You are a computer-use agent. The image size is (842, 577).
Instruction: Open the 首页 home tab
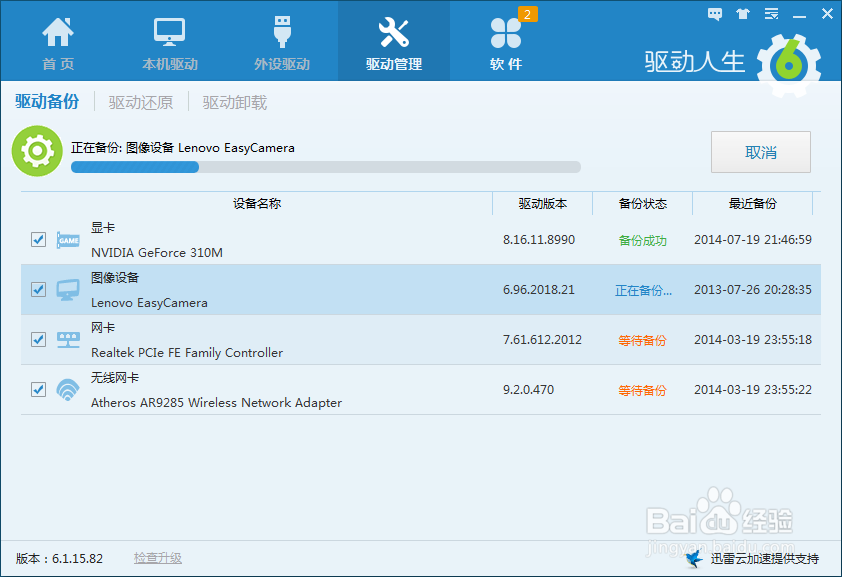[58, 42]
